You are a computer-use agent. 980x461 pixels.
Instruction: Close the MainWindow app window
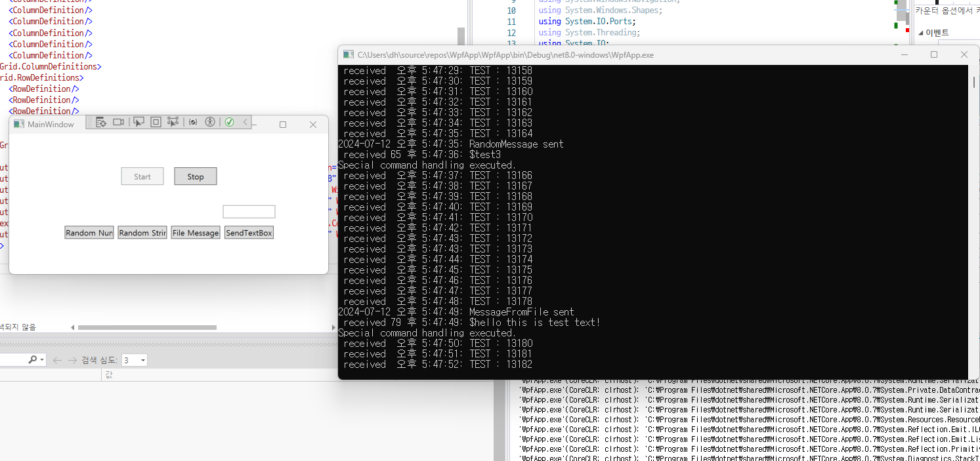[x=313, y=125]
